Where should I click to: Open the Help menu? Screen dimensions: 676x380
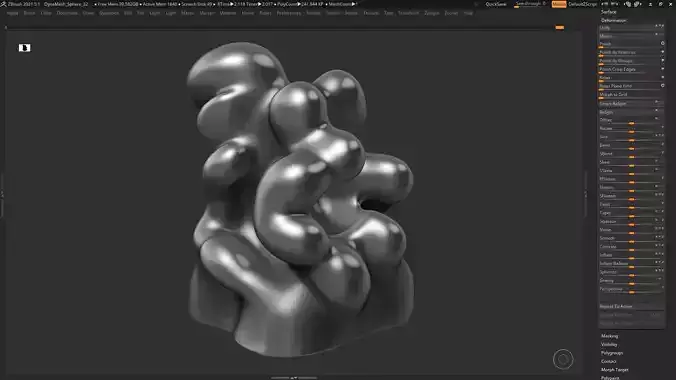pos(469,13)
